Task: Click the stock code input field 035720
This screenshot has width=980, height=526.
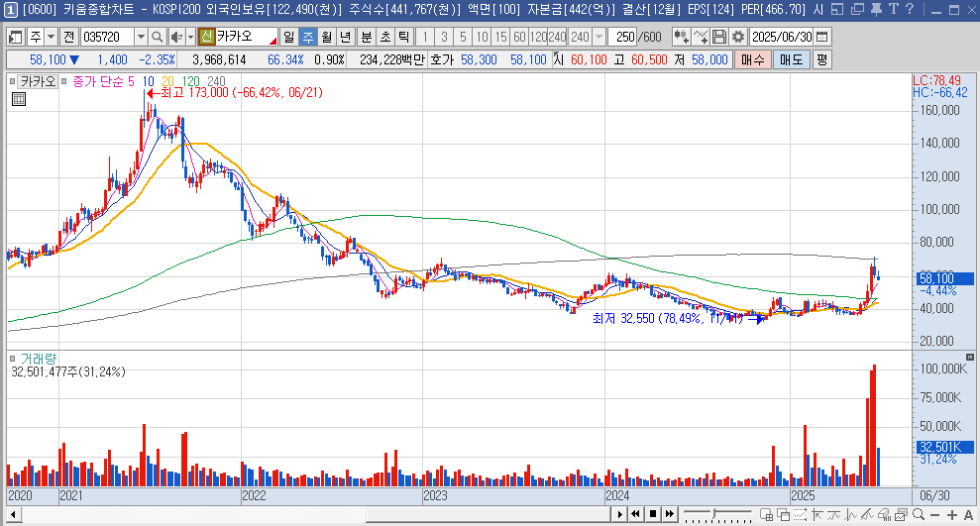Action: pos(107,37)
